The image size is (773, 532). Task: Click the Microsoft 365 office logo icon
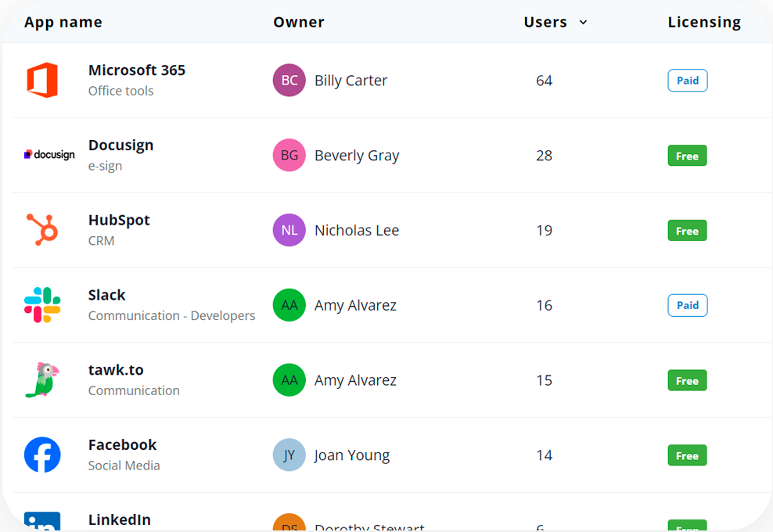pos(42,80)
